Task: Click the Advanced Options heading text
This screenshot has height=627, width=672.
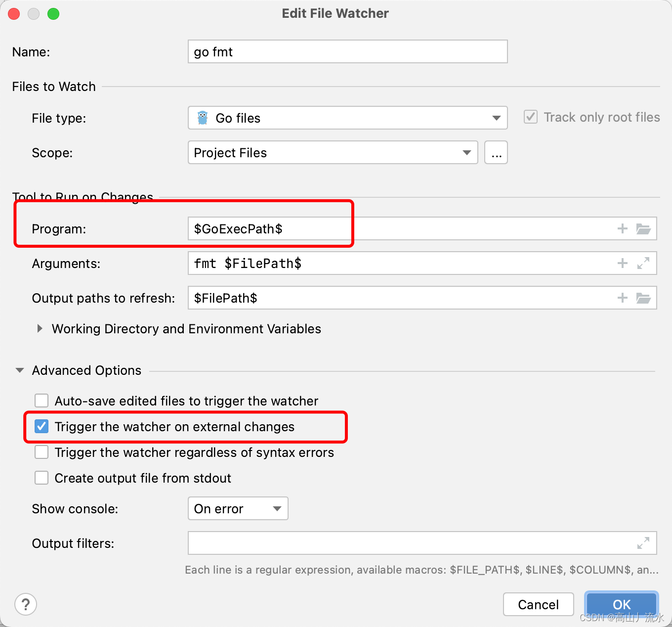Action: 86,370
